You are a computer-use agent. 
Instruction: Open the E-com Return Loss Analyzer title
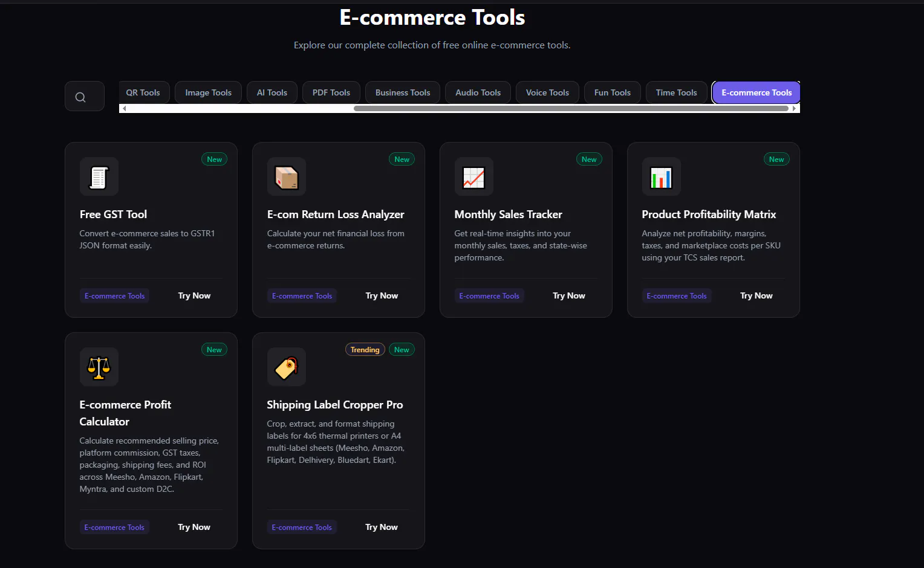pos(336,215)
